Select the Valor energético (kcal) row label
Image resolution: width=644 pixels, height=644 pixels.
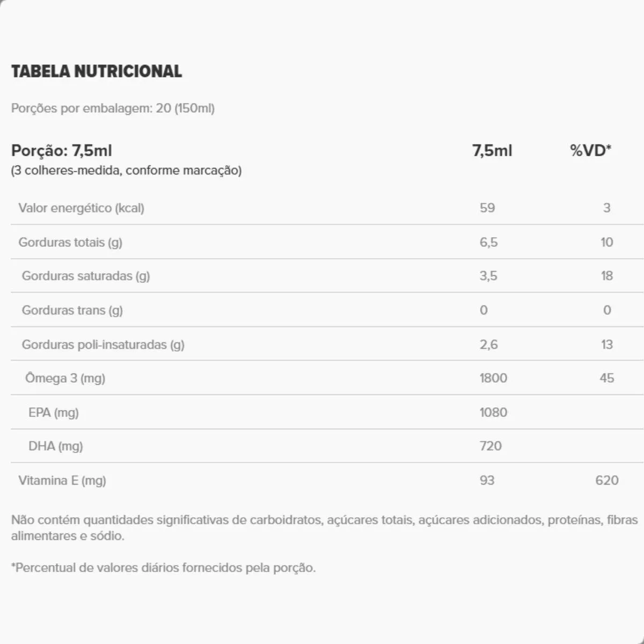[82, 208]
